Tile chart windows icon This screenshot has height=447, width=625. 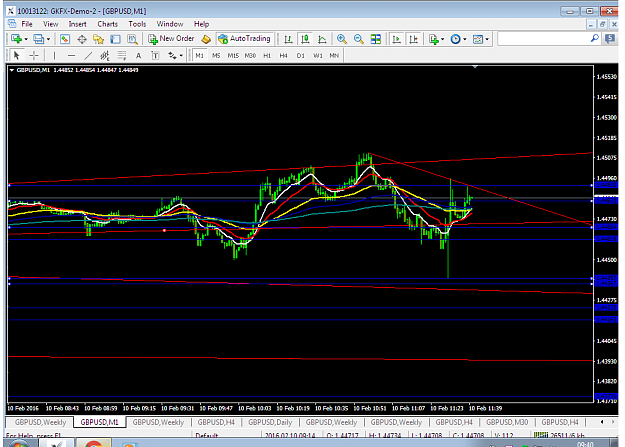(375, 39)
